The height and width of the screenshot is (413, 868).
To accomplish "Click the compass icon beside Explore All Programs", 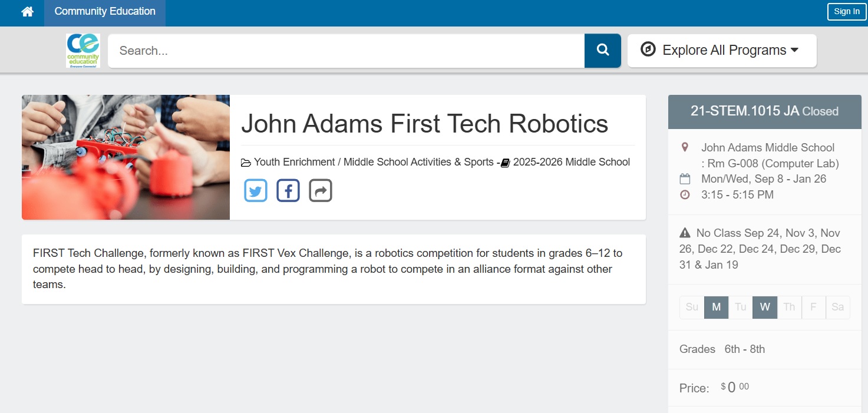I will pos(648,49).
